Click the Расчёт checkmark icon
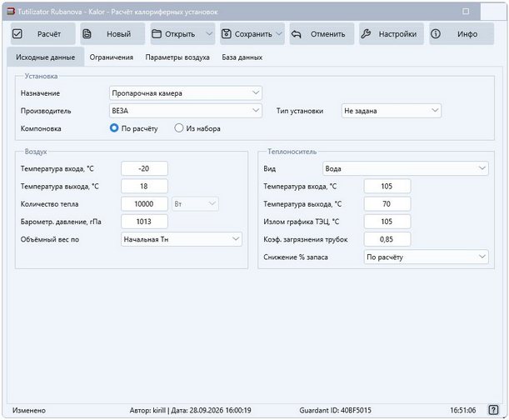Image resolution: width=509 pixels, height=420 pixels. point(17,34)
